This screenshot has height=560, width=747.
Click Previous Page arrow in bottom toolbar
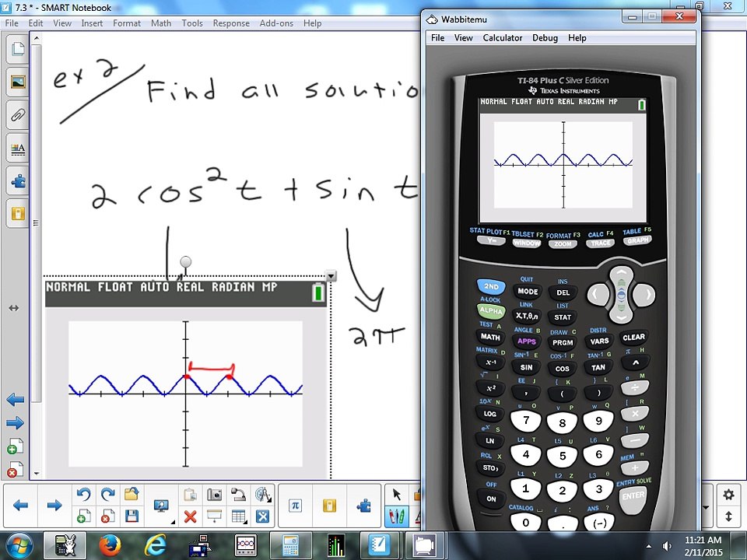(x=20, y=506)
